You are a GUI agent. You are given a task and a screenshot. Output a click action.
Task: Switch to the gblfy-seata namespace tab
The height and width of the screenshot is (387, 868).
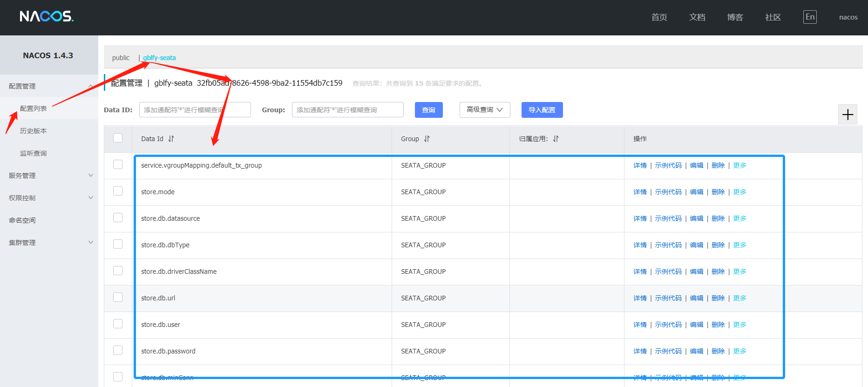click(x=159, y=58)
